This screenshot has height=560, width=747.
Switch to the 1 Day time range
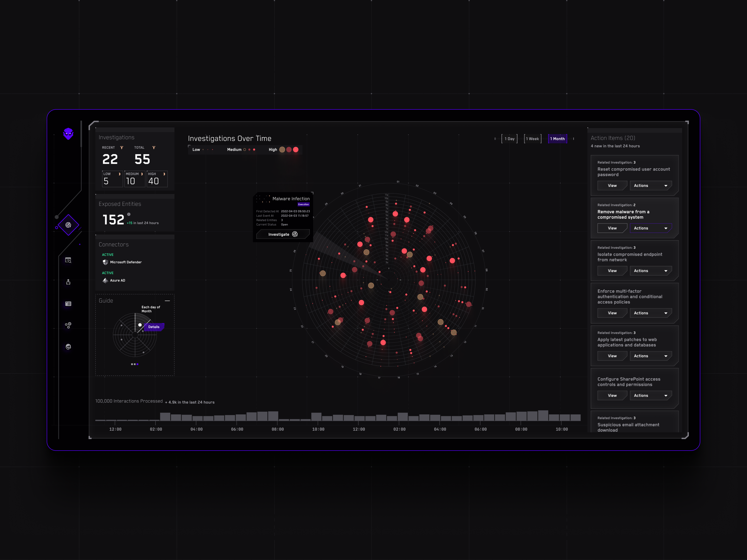(x=510, y=138)
